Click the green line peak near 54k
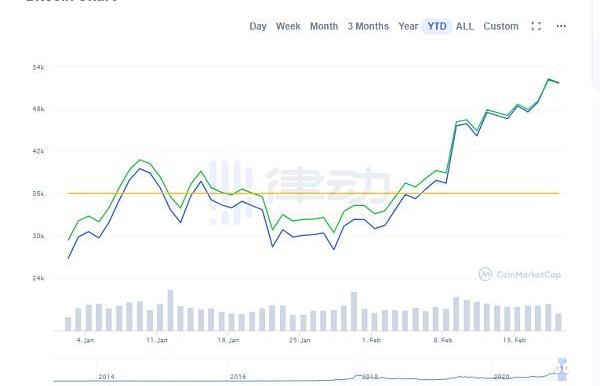 pos(549,79)
